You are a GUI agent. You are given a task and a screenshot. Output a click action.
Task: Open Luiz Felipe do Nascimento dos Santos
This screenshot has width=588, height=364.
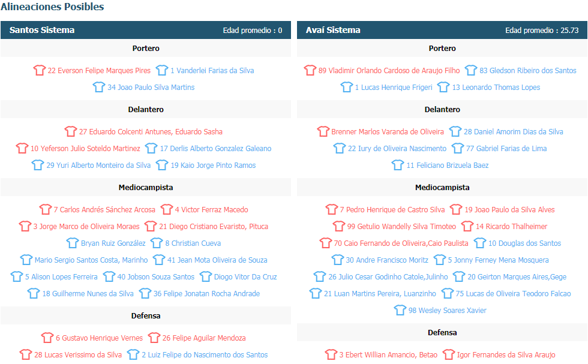coord(205,354)
